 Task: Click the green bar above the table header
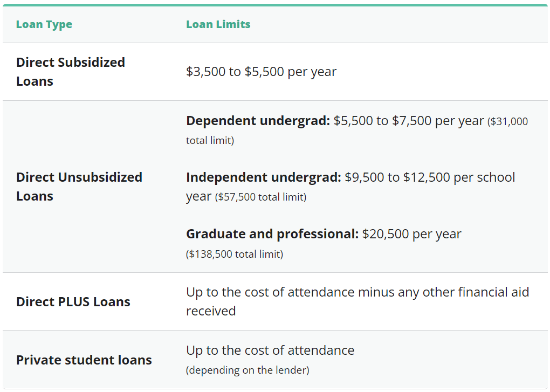tap(275, 5)
